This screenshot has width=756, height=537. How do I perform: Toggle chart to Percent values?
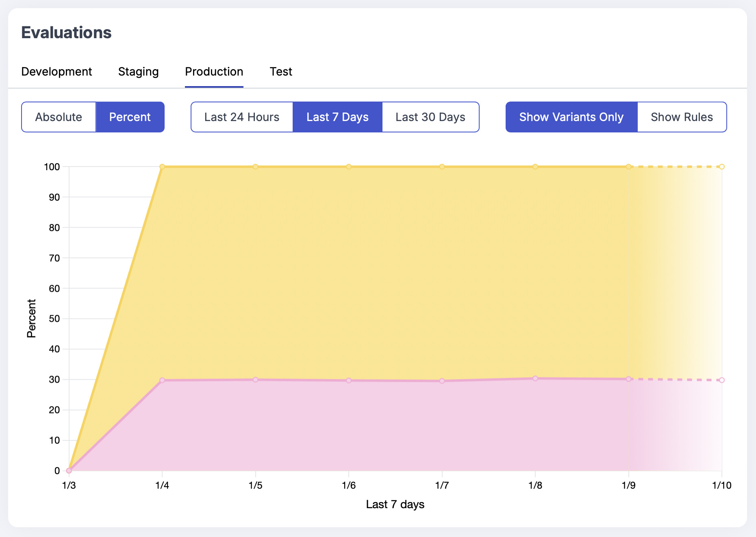click(x=130, y=117)
